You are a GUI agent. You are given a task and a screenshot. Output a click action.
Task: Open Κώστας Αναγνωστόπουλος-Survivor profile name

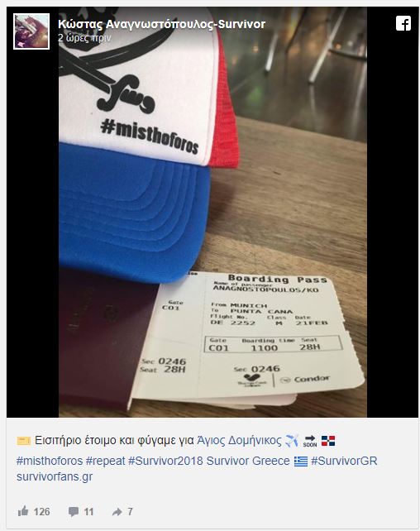point(161,24)
